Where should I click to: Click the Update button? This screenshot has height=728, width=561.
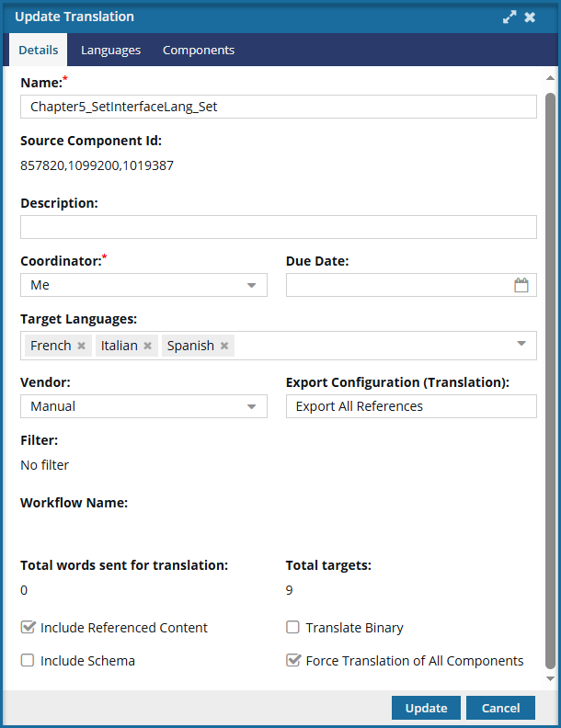pyautogui.click(x=426, y=708)
